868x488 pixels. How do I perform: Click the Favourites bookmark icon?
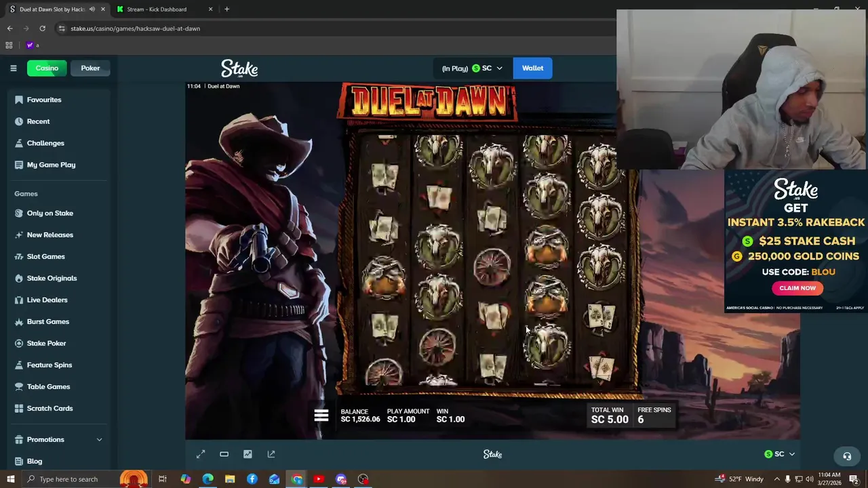point(19,100)
